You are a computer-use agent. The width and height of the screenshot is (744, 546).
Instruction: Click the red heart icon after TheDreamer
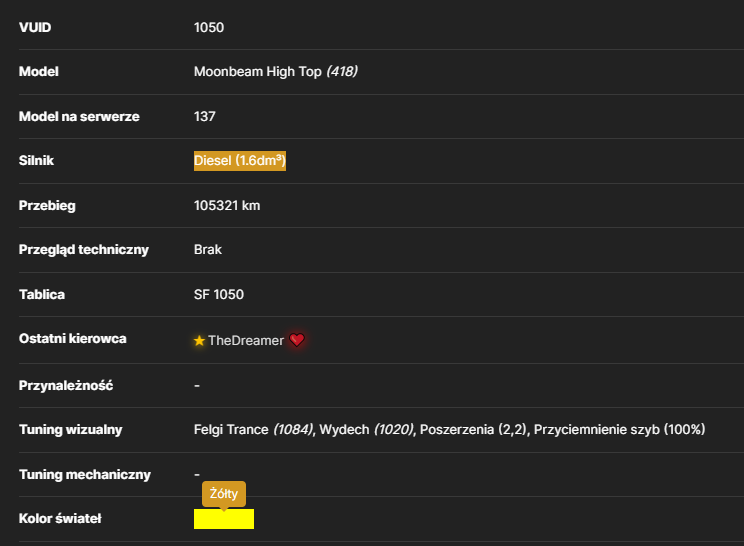(x=297, y=340)
